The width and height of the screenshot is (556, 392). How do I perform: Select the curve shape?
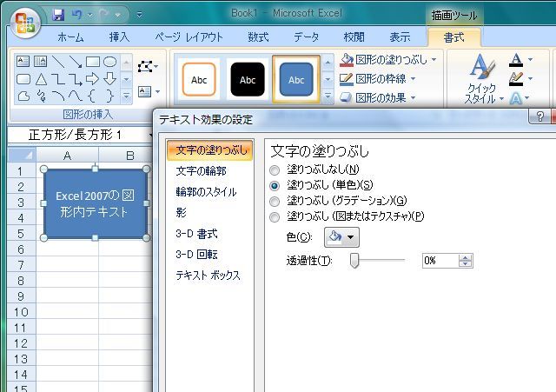[x=76, y=96]
